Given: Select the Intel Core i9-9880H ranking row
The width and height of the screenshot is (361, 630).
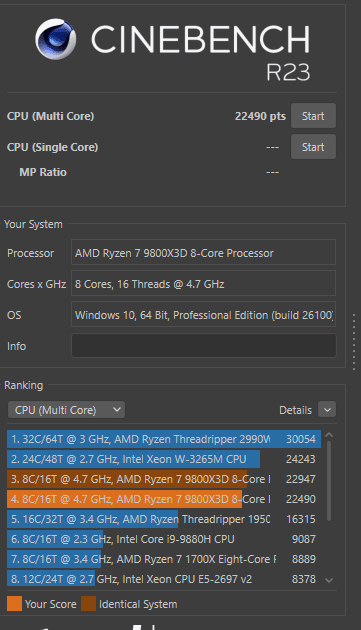Looking at the screenshot, I should (x=164, y=539).
